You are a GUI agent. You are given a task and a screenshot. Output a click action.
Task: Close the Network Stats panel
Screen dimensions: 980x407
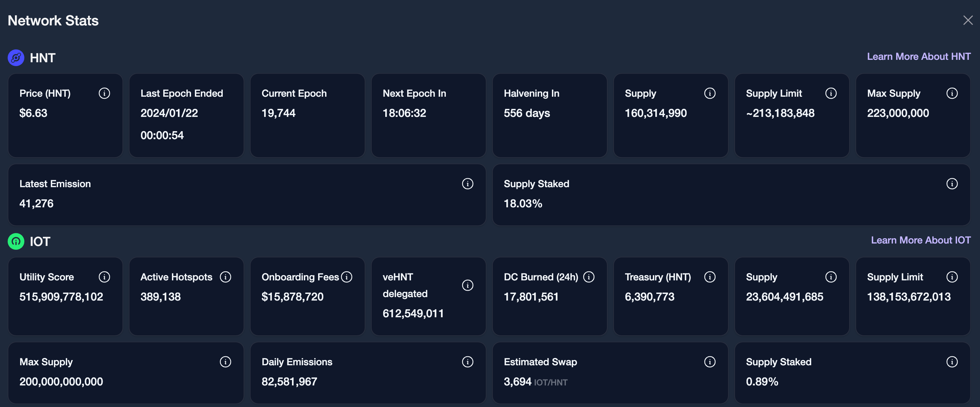(968, 20)
